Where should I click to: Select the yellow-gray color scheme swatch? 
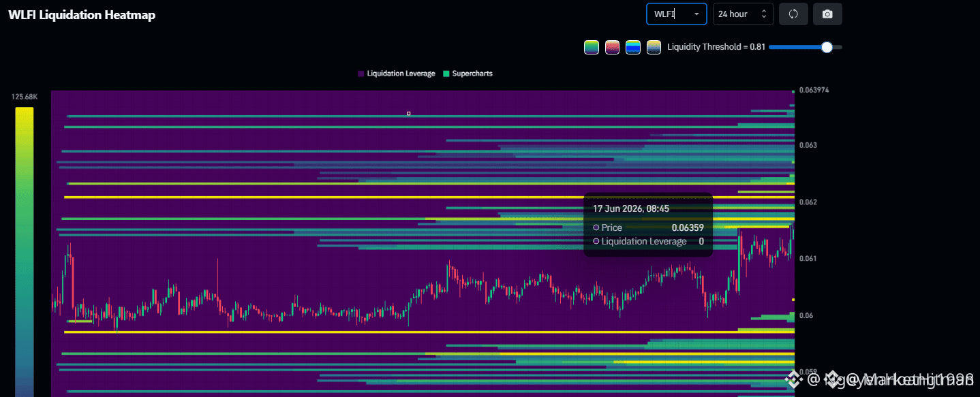pyautogui.click(x=654, y=47)
